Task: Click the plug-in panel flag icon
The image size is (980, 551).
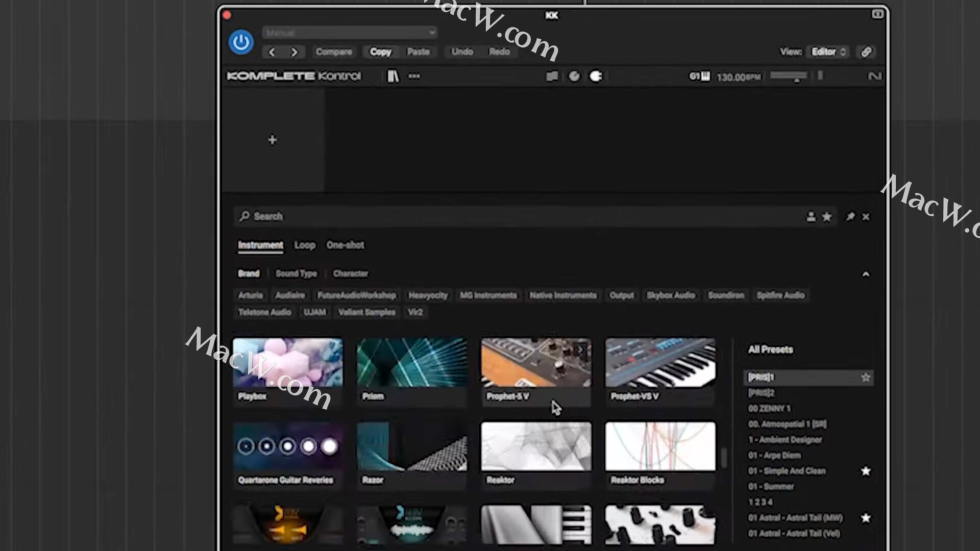Action: [x=552, y=77]
